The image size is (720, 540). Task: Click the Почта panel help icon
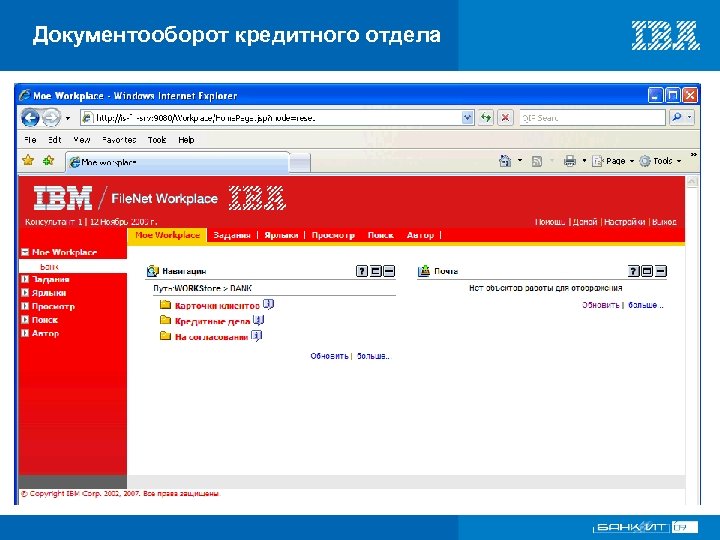coord(634,271)
